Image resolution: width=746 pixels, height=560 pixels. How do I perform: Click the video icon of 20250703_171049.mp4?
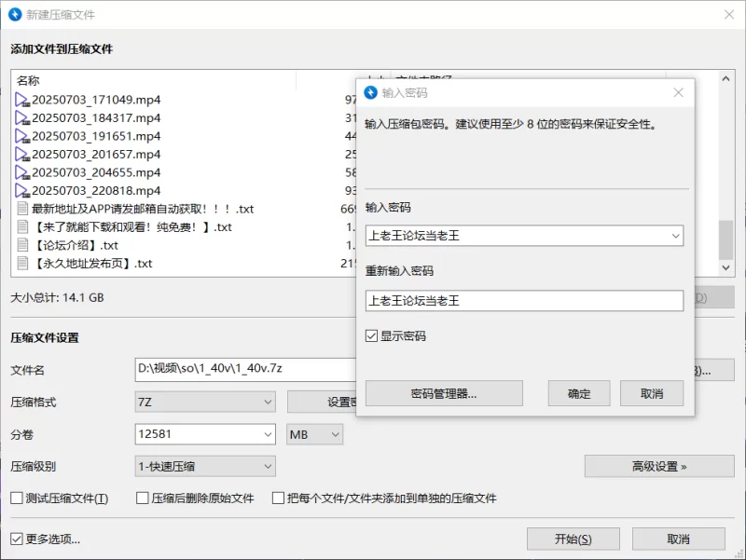coord(22,100)
